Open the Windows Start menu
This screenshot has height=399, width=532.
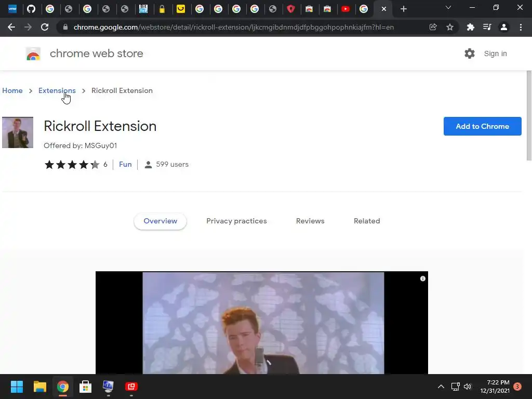[x=17, y=387]
